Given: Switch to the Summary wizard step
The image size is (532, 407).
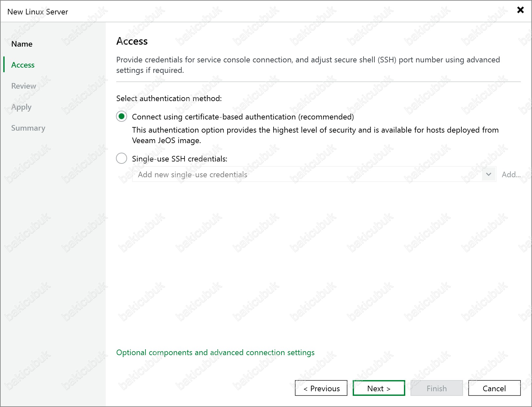Looking at the screenshot, I should point(28,128).
